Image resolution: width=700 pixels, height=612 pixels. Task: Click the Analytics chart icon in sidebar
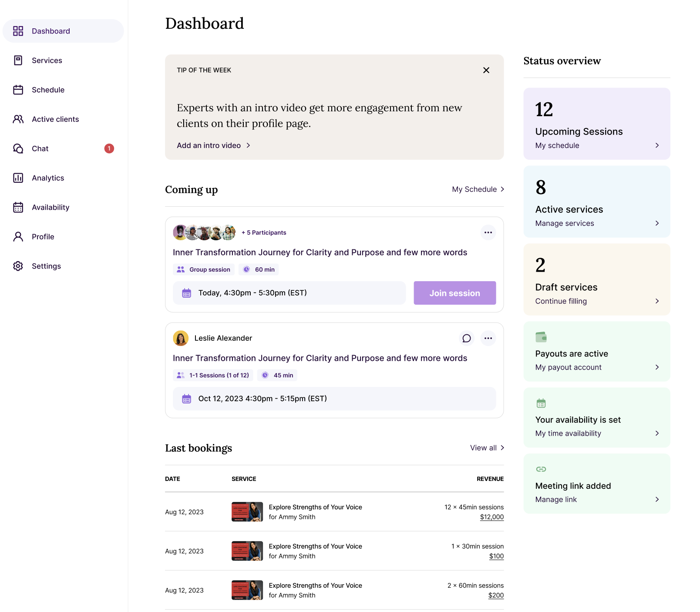(x=18, y=178)
